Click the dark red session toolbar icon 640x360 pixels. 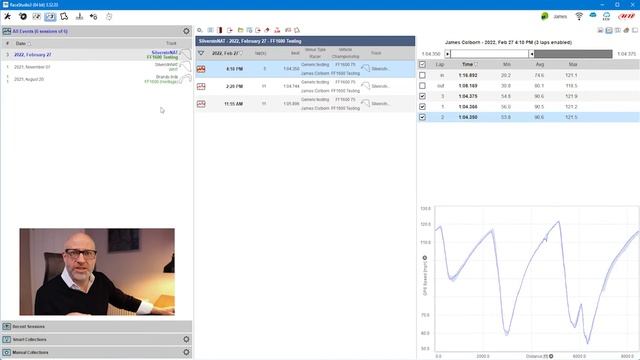[x=220, y=30]
